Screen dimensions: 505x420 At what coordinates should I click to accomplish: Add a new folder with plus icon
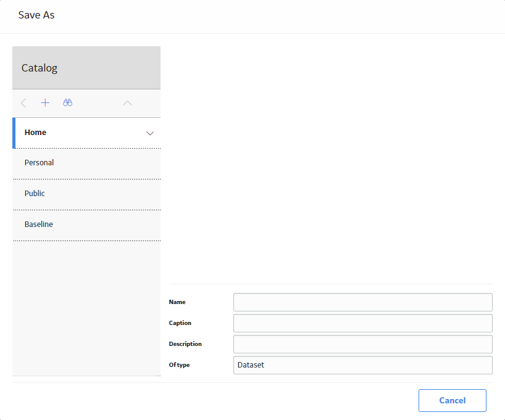pyautogui.click(x=45, y=103)
